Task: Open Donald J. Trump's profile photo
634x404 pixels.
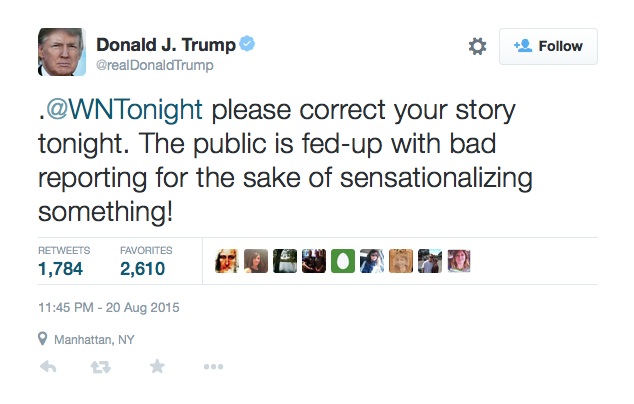Action: tap(61, 51)
